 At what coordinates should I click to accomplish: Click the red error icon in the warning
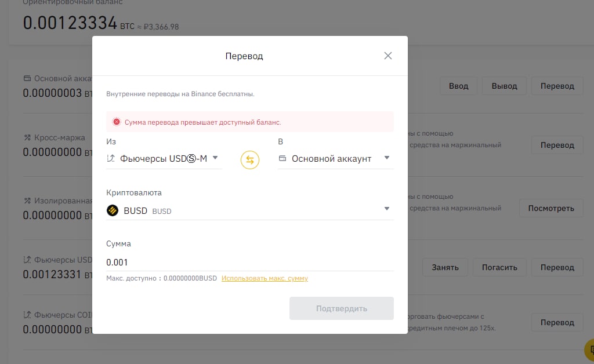coord(117,122)
